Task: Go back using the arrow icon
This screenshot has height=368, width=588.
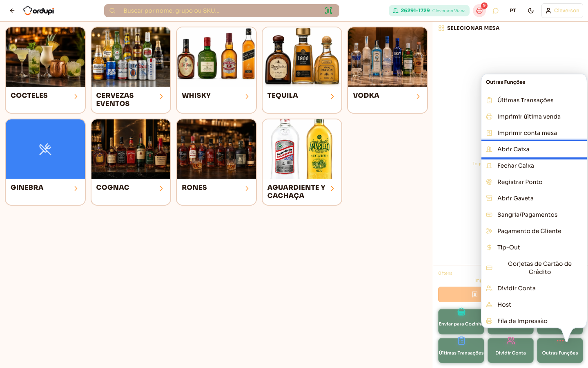Action: [12, 11]
